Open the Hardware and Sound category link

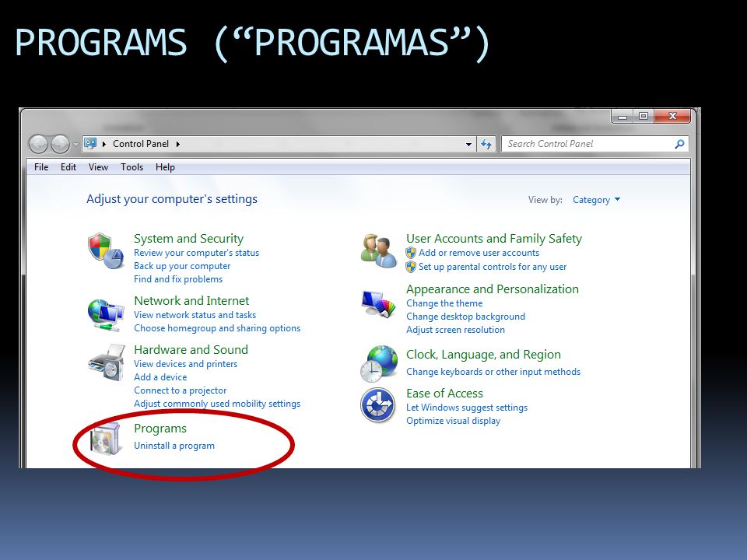click(191, 350)
